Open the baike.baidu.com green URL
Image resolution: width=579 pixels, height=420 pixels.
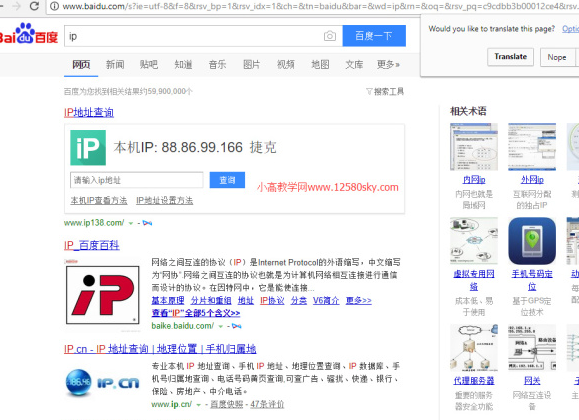coord(182,326)
